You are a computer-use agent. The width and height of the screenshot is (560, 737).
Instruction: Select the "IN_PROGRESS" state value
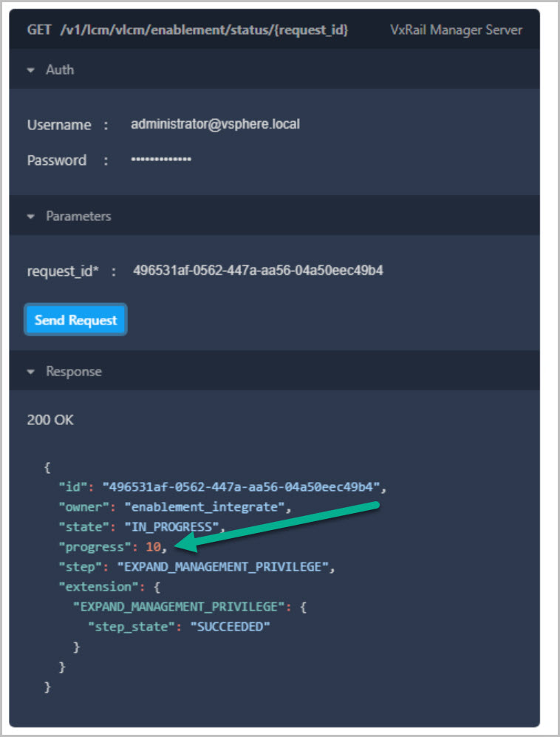pos(173,527)
